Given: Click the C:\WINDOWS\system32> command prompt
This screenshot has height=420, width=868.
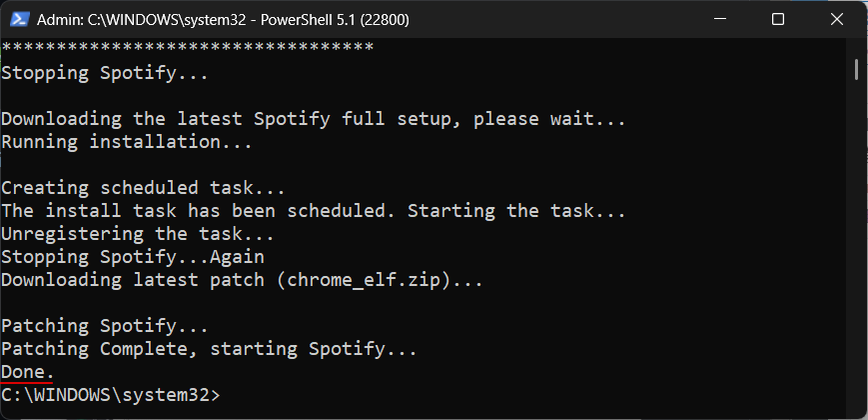Looking at the screenshot, I should [x=110, y=395].
